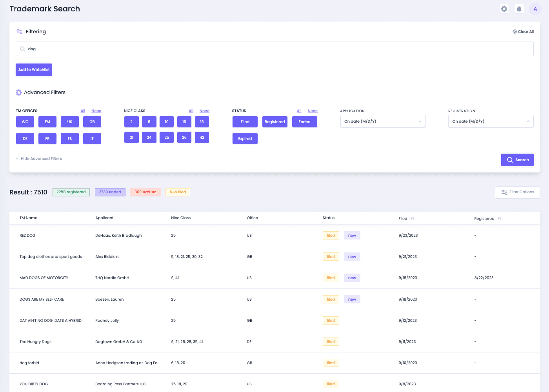Toggle Expired status filter
The width and height of the screenshot is (549, 392).
coord(245,139)
